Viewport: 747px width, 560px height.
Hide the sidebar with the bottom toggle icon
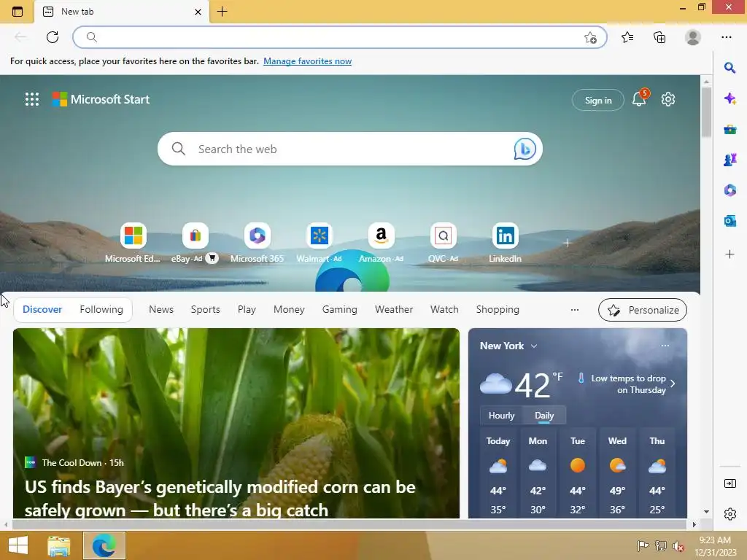click(729, 483)
